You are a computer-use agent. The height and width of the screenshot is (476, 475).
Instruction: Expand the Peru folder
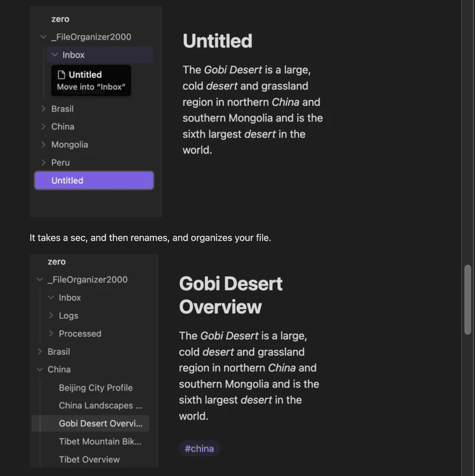coord(43,162)
